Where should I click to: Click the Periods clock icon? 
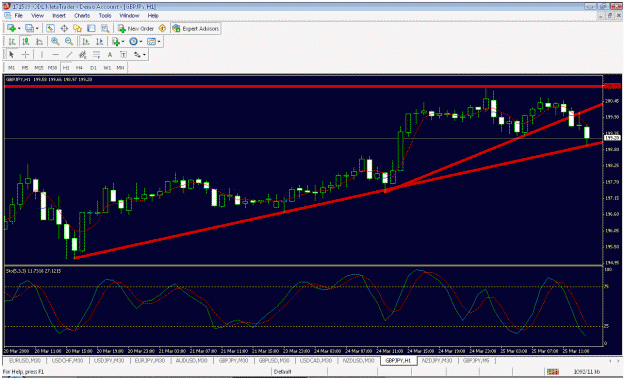click(x=134, y=41)
